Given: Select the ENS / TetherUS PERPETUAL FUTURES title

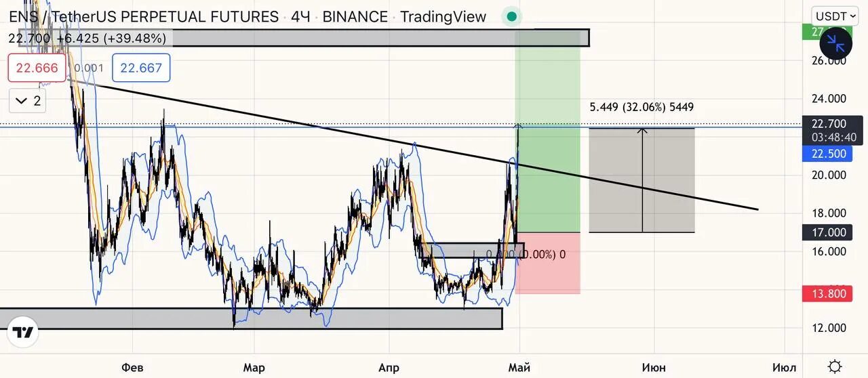Looking at the screenshot, I should click(144, 17).
